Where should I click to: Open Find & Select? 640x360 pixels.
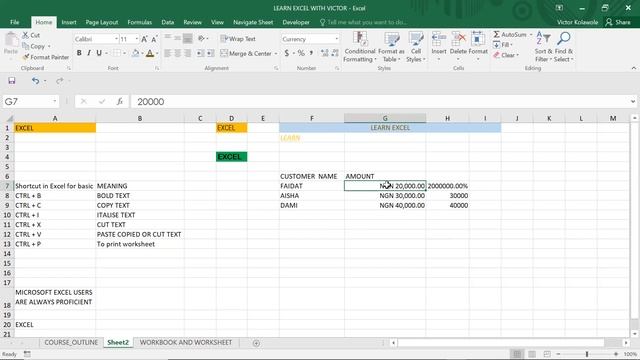tap(564, 47)
